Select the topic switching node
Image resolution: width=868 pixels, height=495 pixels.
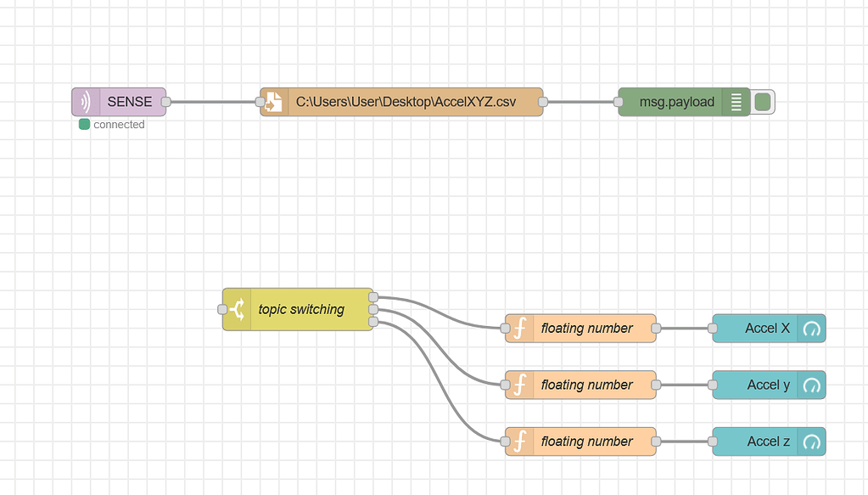[x=301, y=309]
